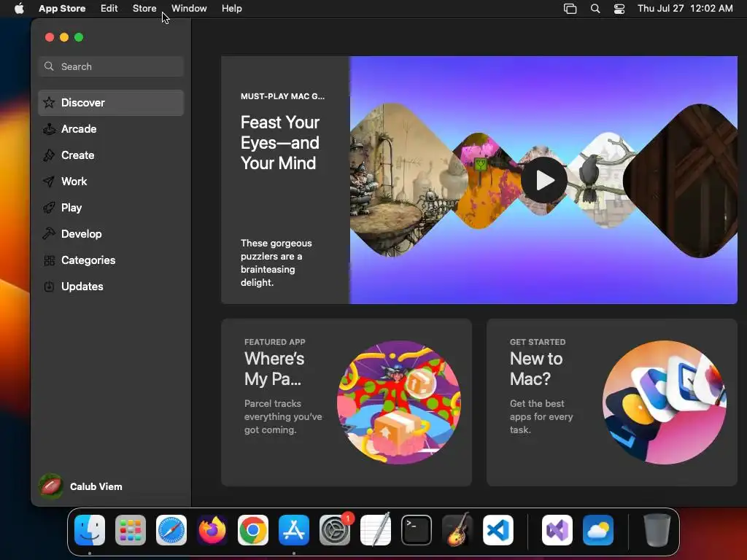Launch Firefox from the Dock
Viewport: 747px width, 560px height.
(x=212, y=530)
